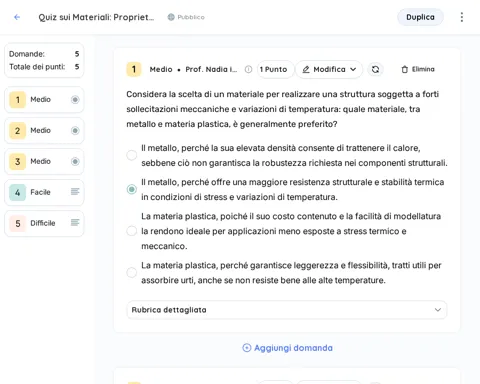Click the plus circle icon beside Aggiungi domanda
The width and height of the screenshot is (480, 384).
247,348
